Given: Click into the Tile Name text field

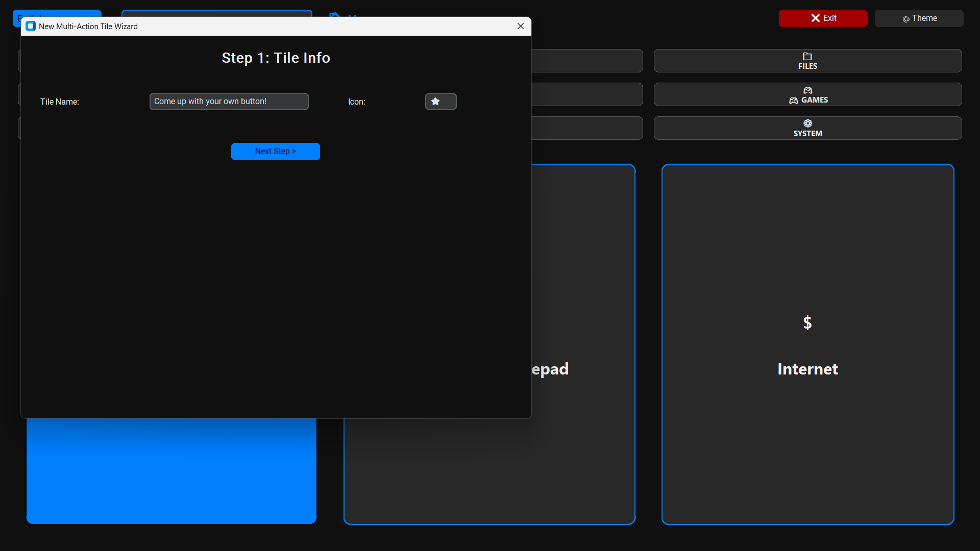Looking at the screenshot, I should (229, 101).
